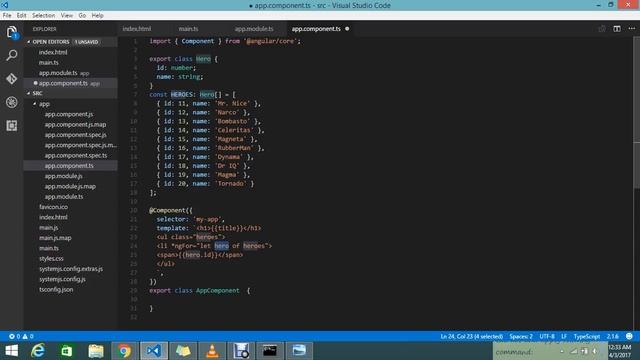Click the open changes icon near tabs

602,29
